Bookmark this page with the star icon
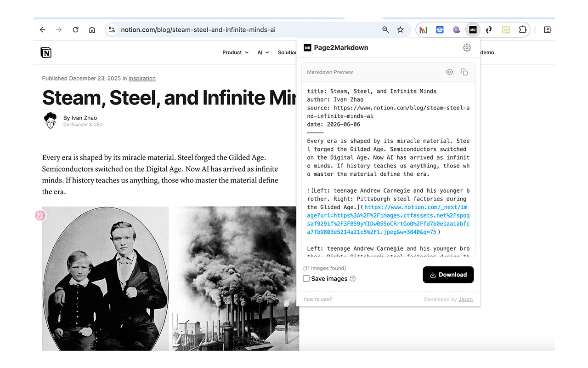Image resolution: width=588 pixels, height=368 pixels. pyautogui.click(x=400, y=29)
